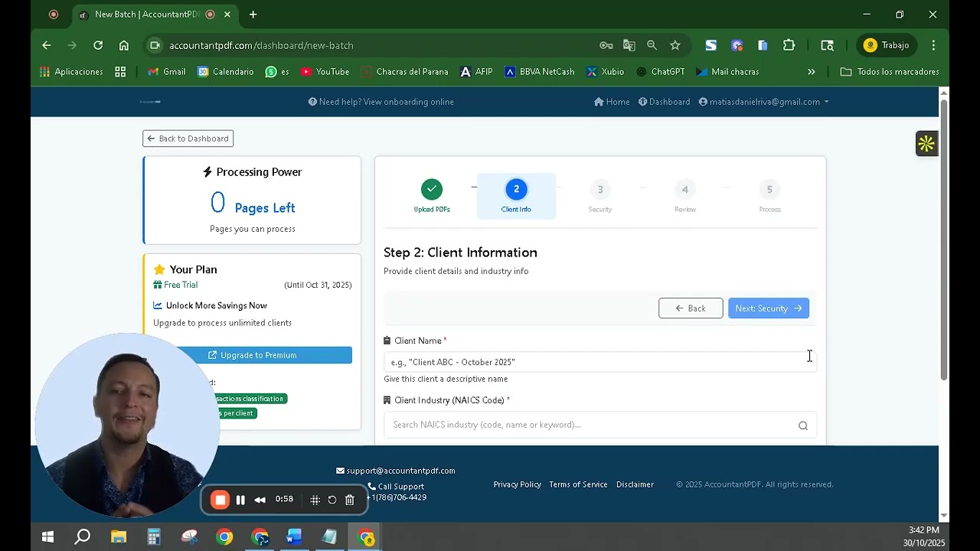Reload the AccountantPDF page
980x551 pixels.
[98, 45]
